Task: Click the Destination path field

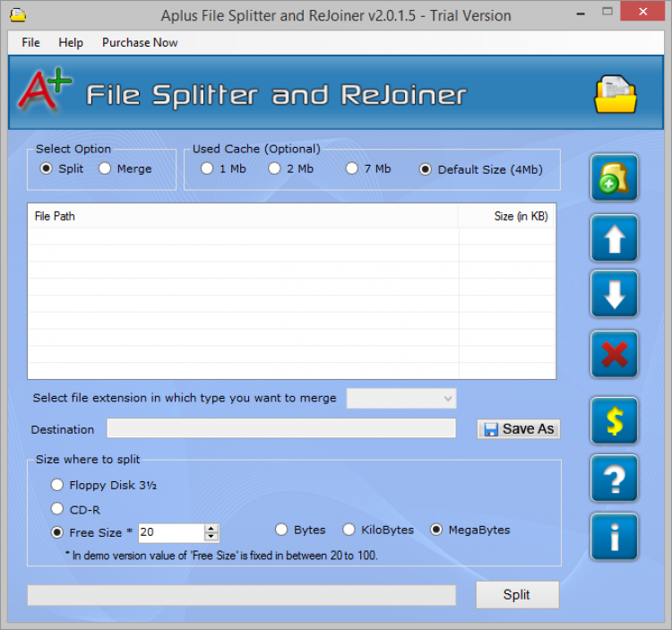Action: coord(281,428)
